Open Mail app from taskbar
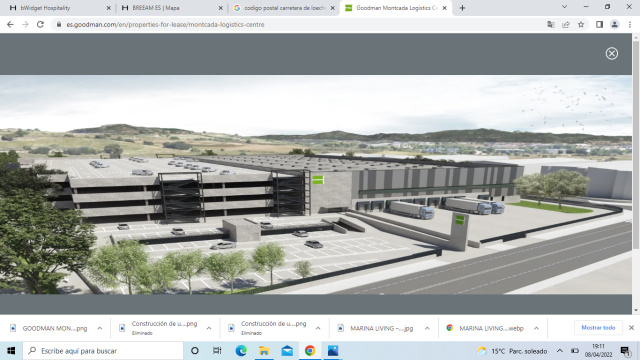The height and width of the screenshot is (360, 640). (x=287, y=351)
